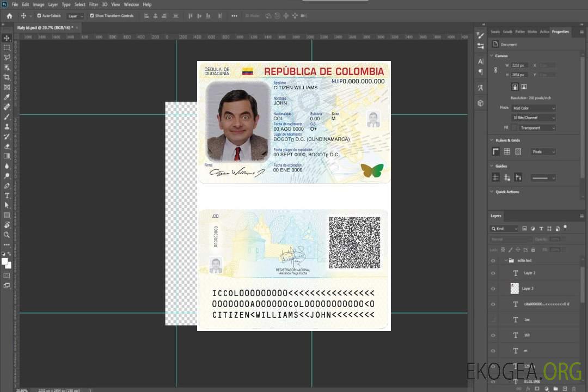Open the Paragraph panel icon
This screenshot has height=392, width=588.
click(481, 72)
